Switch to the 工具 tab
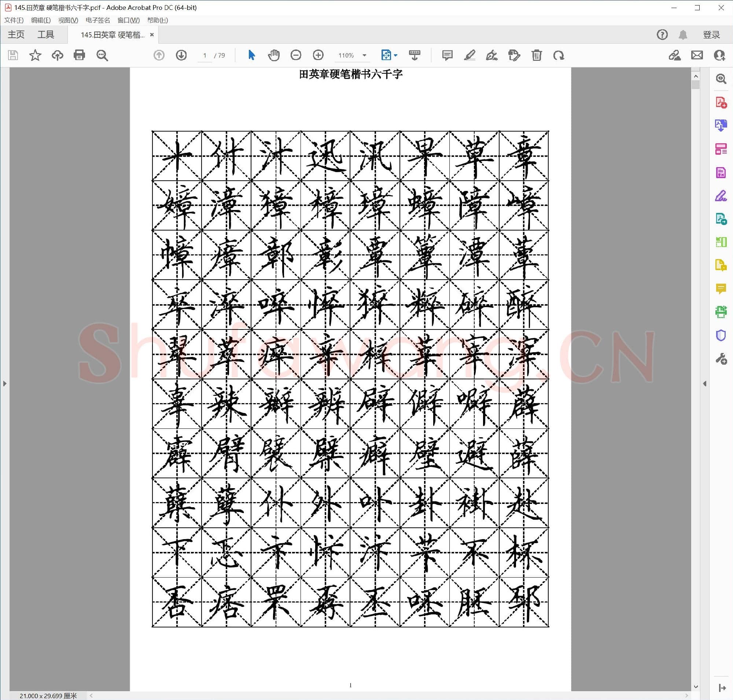This screenshot has height=700, width=733. 45,35
